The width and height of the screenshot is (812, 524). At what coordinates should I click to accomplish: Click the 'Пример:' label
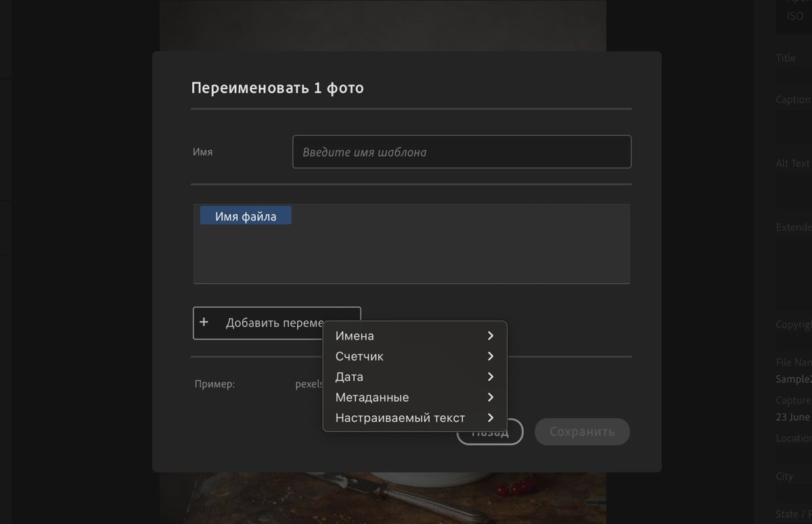[215, 385]
